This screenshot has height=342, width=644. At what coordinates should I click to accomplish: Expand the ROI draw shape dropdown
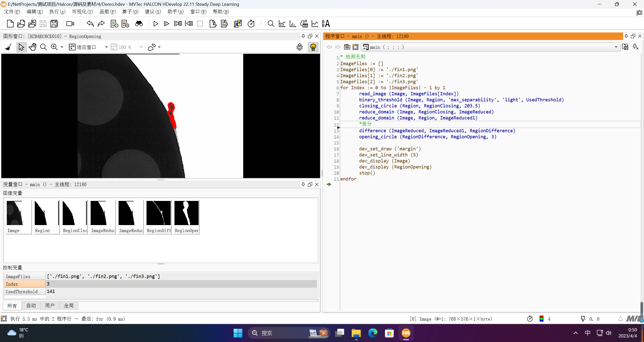159,47
